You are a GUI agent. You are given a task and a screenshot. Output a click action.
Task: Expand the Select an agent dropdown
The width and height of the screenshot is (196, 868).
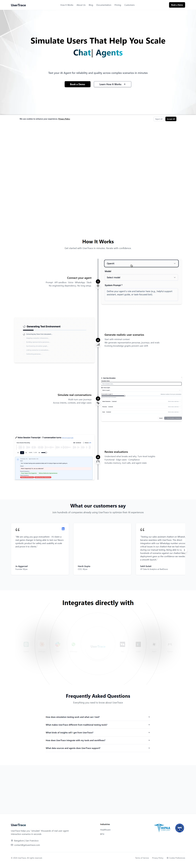(141, 390)
